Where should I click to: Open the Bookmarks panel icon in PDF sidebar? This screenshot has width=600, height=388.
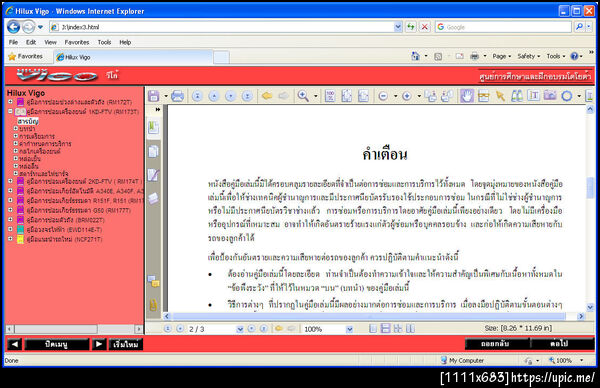pyautogui.click(x=153, y=127)
